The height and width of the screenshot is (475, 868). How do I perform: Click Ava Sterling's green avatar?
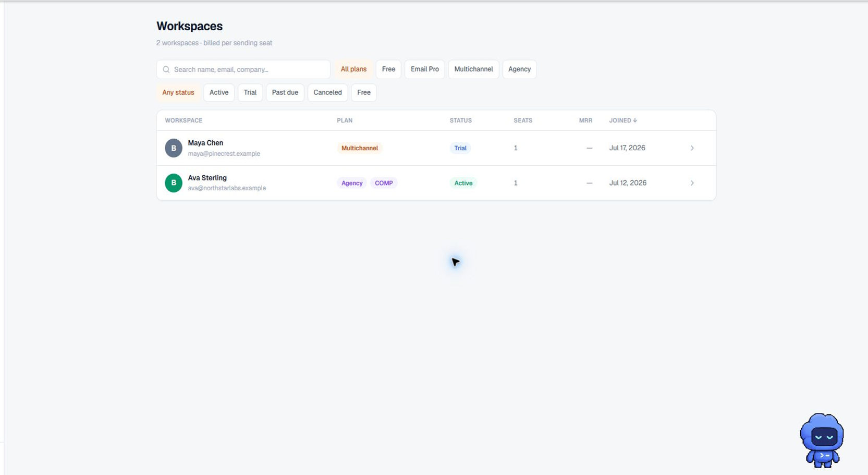click(174, 183)
